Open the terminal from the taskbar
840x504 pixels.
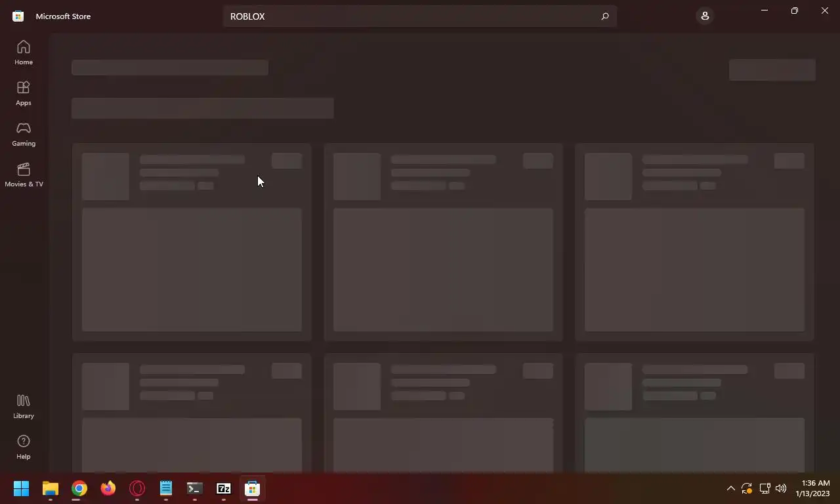click(x=195, y=488)
